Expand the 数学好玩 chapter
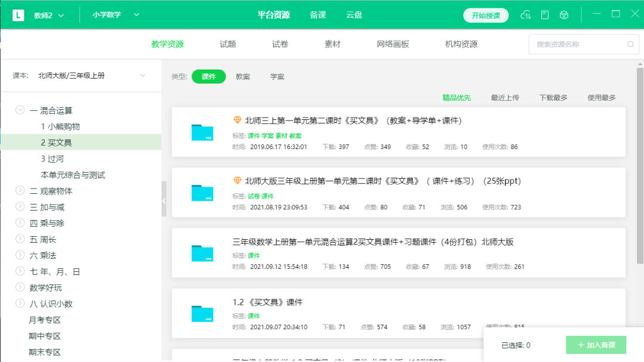This screenshot has width=644, height=362. tap(20, 287)
